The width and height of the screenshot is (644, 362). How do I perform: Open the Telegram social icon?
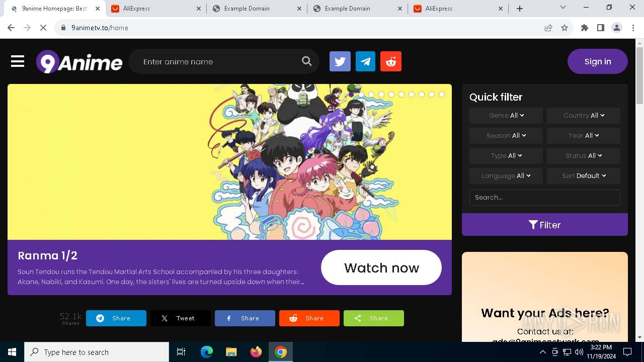tap(366, 61)
